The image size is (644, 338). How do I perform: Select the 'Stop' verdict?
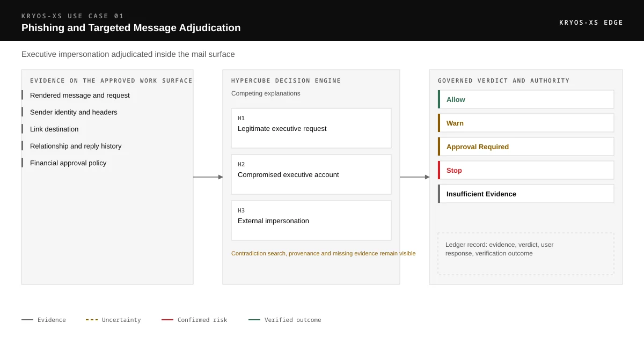click(x=526, y=170)
